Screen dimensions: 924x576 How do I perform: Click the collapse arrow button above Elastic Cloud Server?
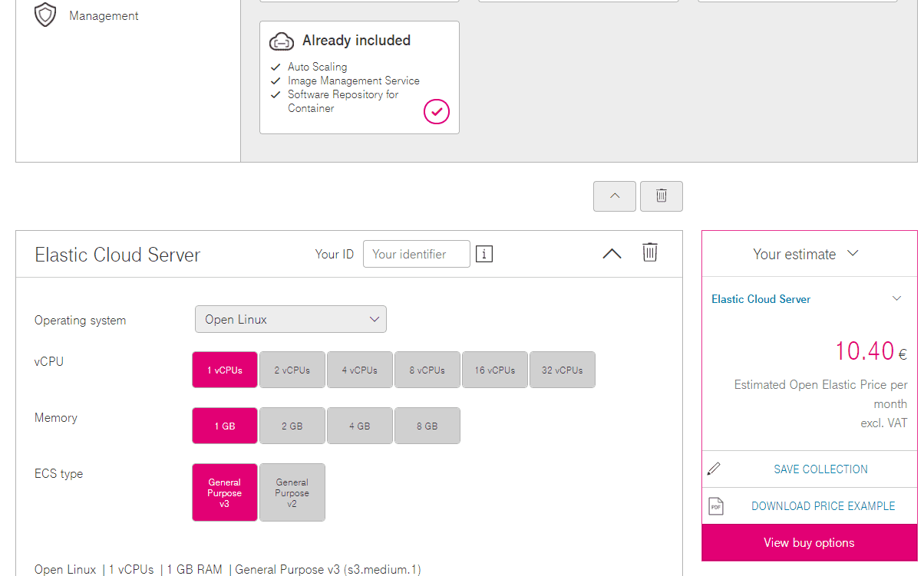[615, 196]
